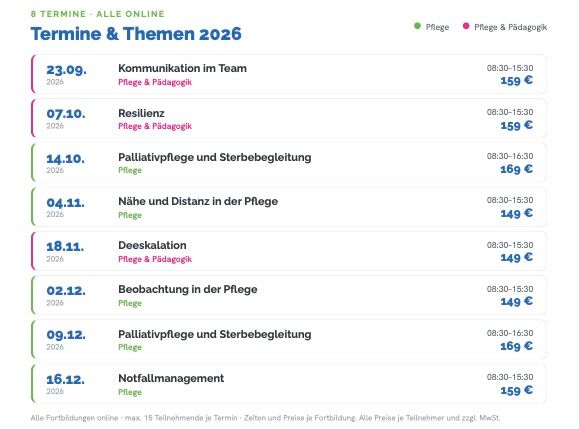The image size is (579, 429).
Task: Open the Notfallmanagement course entry
Action: [289, 384]
